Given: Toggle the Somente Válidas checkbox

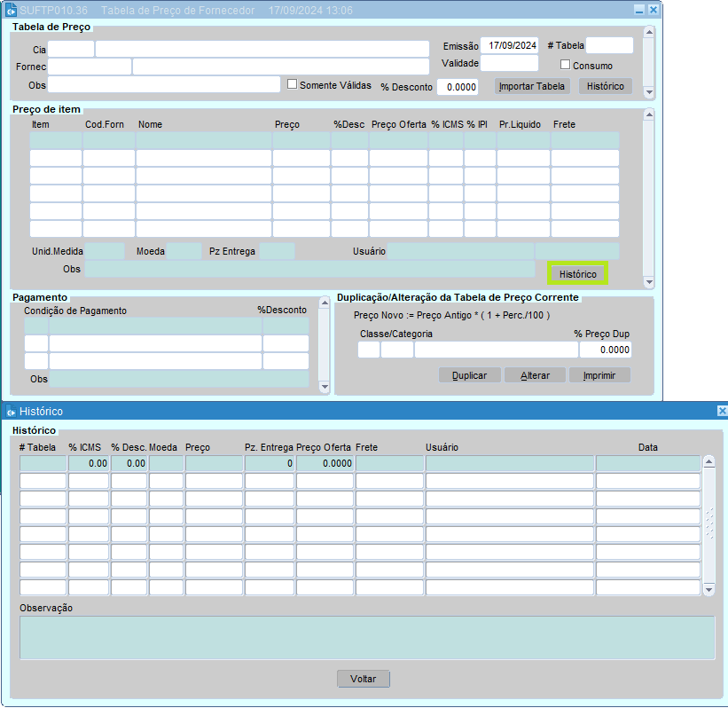Looking at the screenshot, I should click(x=293, y=84).
